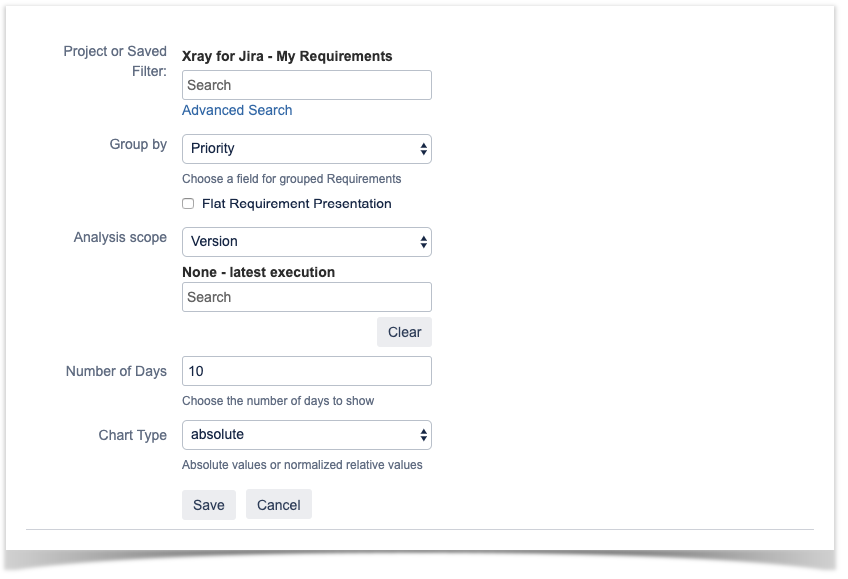Click the Group by field label
Image resolution: width=848 pixels, height=579 pixels.
pos(138,145)
